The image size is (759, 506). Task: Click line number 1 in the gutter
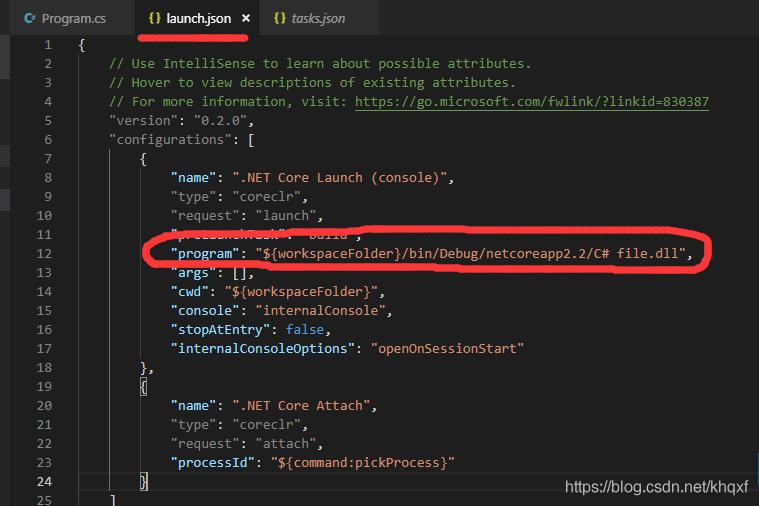pyautogui.click(x=48, y=45)
